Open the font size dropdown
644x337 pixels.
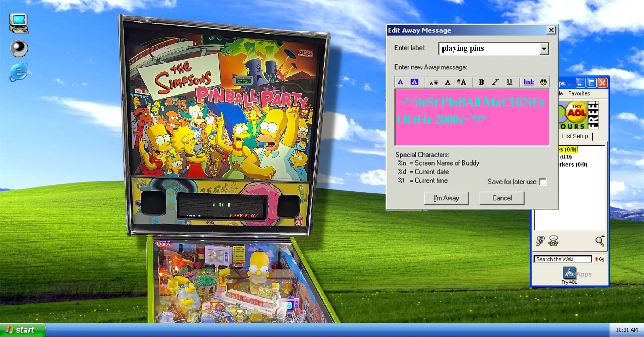pos(434,82)
